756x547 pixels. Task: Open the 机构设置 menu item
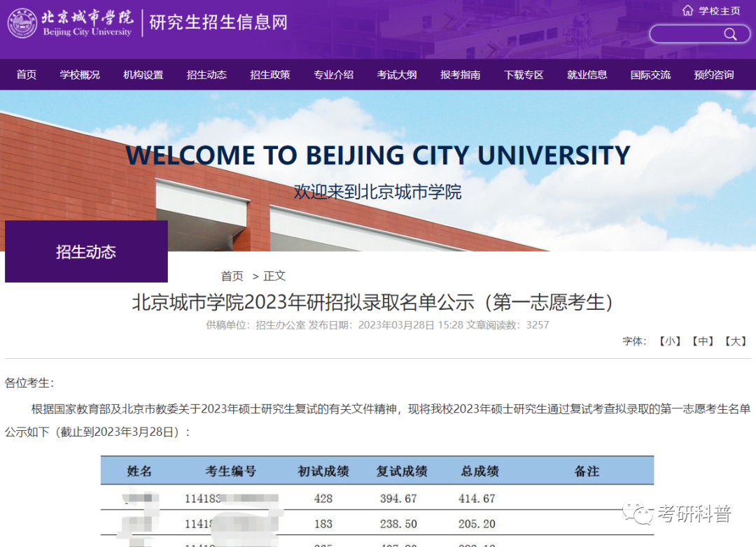click(x=143, y=75)
